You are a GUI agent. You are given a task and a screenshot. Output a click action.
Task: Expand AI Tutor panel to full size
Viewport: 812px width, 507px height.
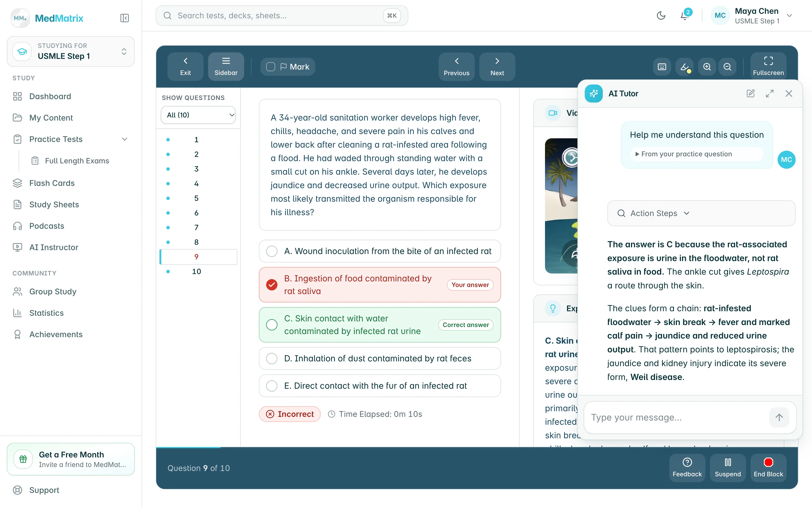[770, 94]
